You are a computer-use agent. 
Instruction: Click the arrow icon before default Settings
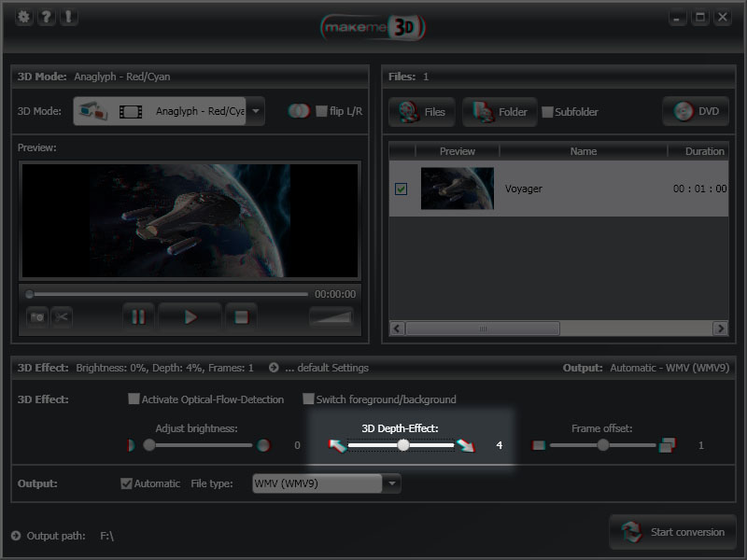pos(274,368)
